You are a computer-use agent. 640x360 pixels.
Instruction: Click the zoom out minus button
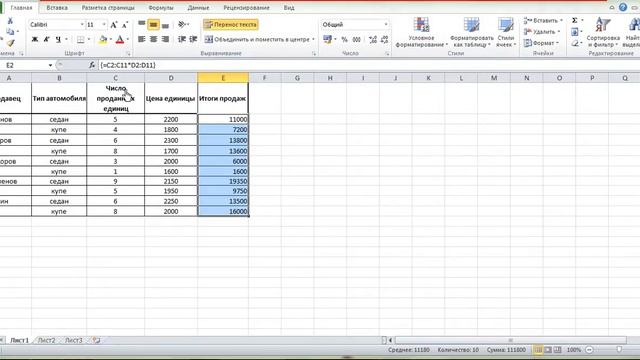tap(589, 350)
